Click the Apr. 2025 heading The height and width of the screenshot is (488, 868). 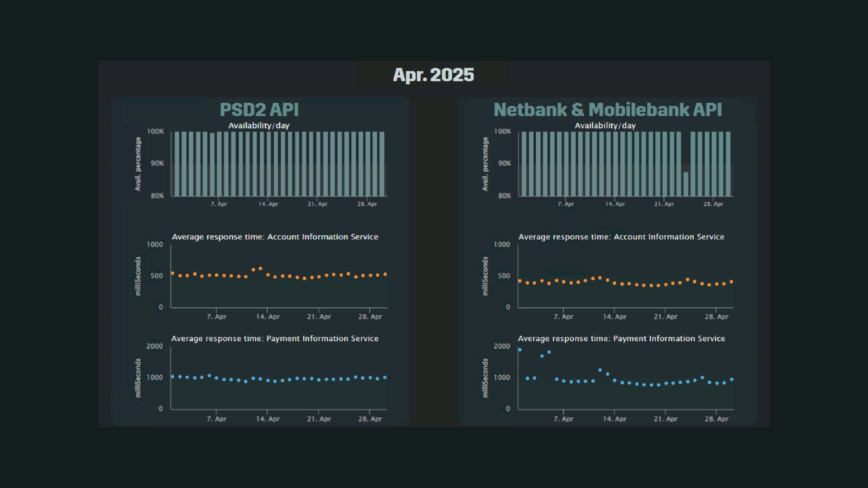pyautogui.click(x=433, y=75)
